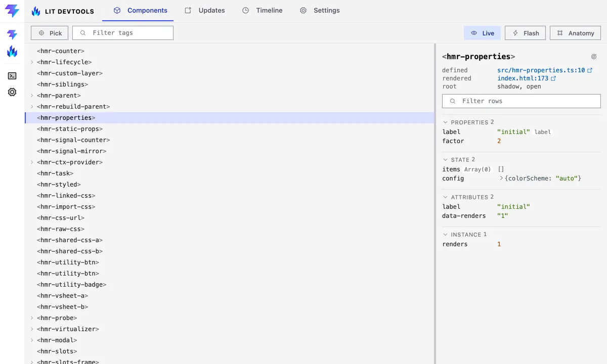Image resolution: width=607 pixels, height=364 pixels.
Task: Switch to the Updates tab
Action: 205,11
